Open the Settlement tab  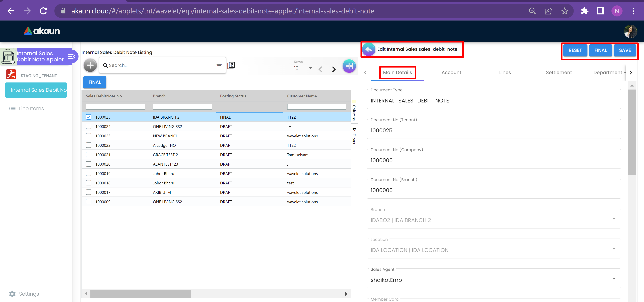[558, 72]
